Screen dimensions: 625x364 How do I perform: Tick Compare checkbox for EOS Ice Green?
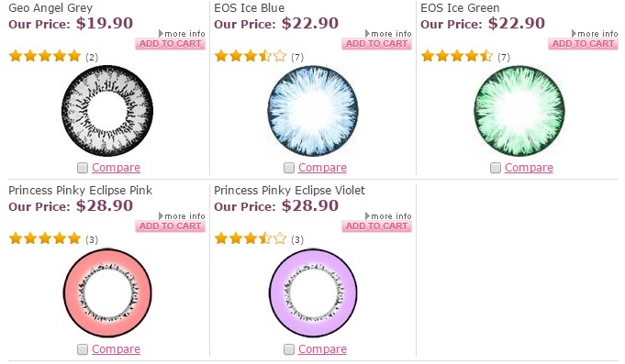coord(496,168)
